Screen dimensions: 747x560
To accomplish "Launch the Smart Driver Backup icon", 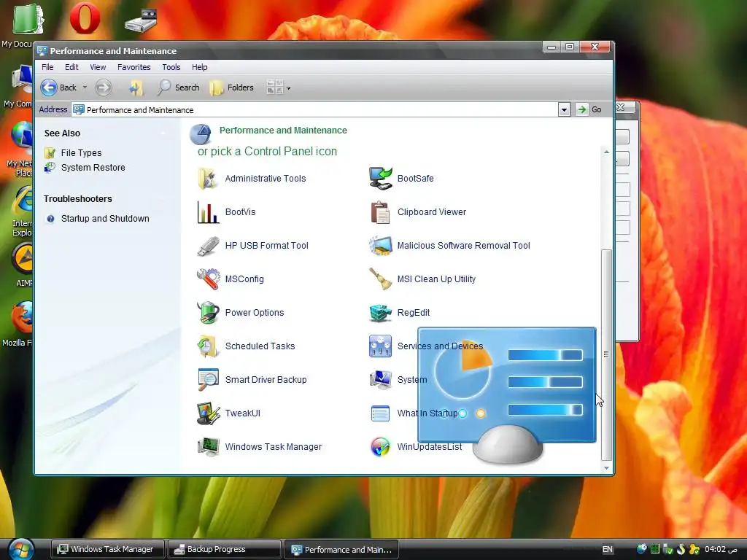I will click(208, 379).
